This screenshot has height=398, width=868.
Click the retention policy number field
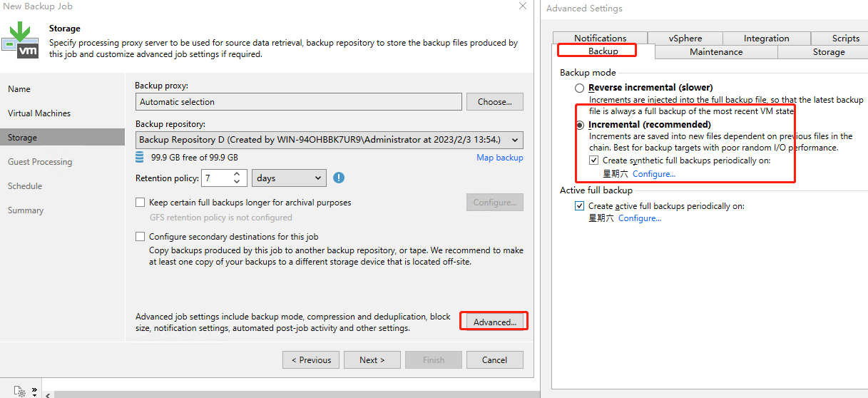coord(217,178)
